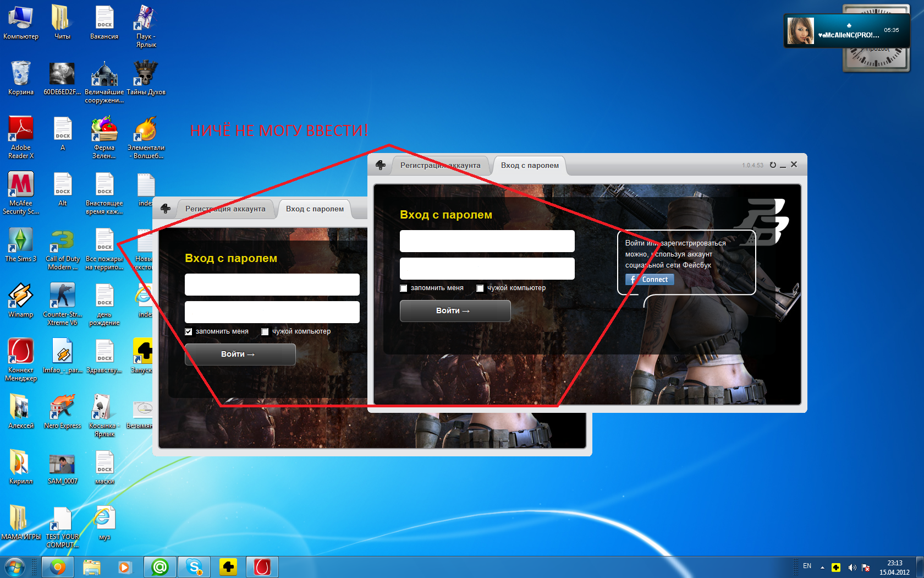Open день рождение docx file
The image size is (924, 578).
104,304
